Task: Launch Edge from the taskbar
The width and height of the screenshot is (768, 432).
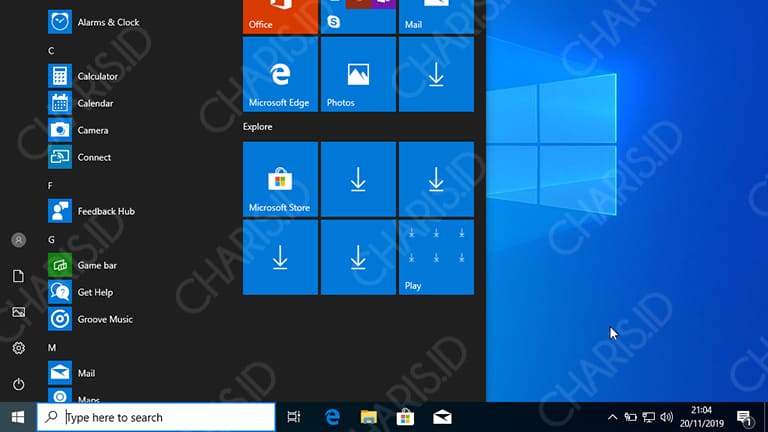Action: 332,417
